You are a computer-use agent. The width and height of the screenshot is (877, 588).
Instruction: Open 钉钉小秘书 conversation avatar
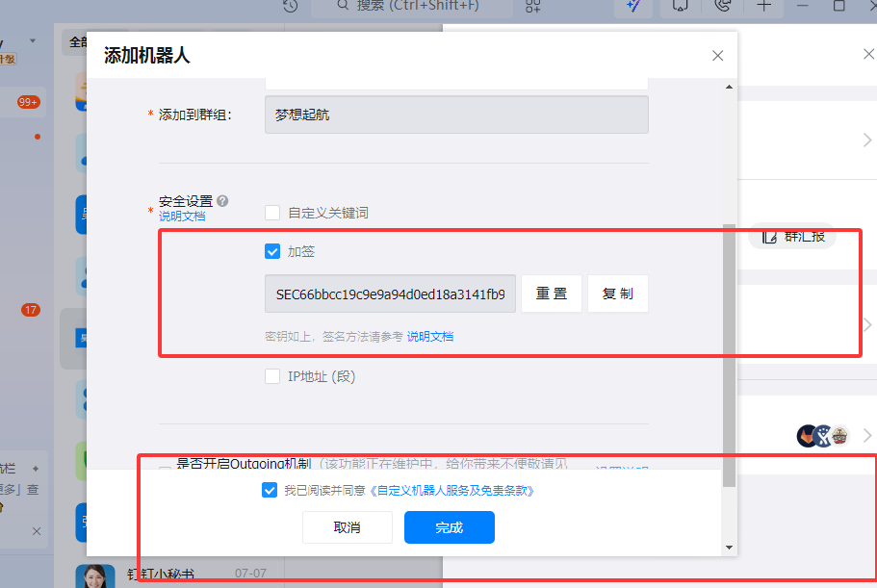point(95,576)
